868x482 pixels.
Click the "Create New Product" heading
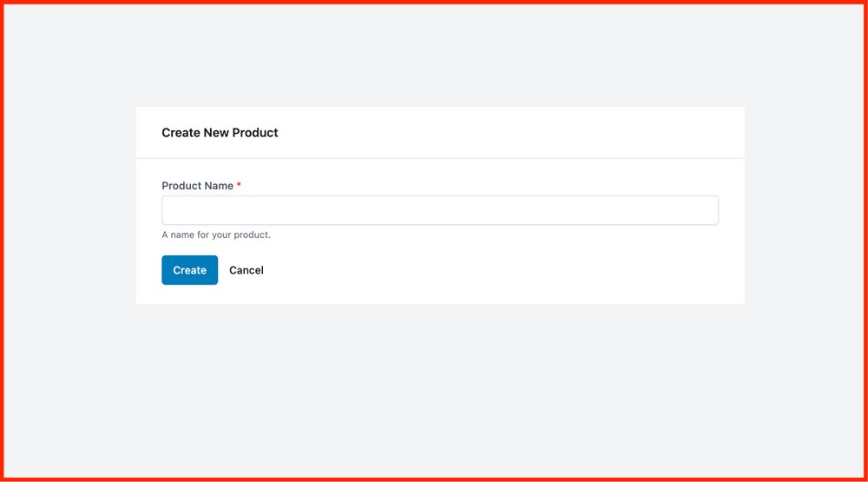point(220,133)
